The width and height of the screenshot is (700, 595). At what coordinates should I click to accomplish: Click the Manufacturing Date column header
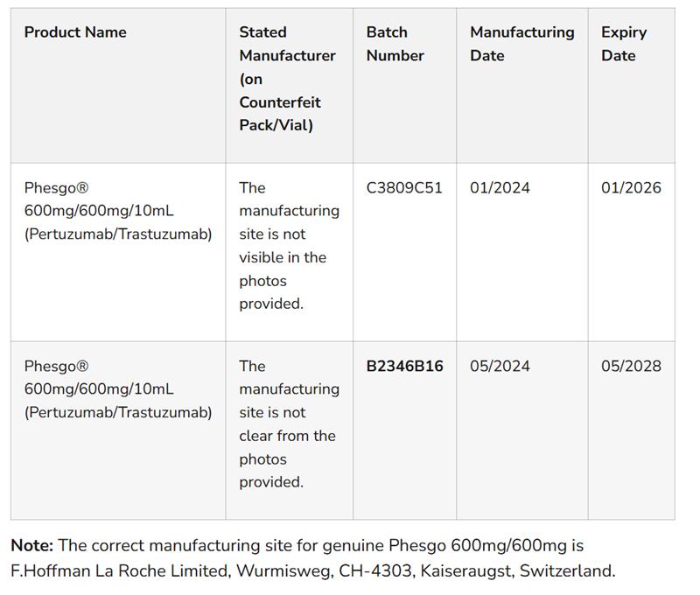(x=521, y=44)
